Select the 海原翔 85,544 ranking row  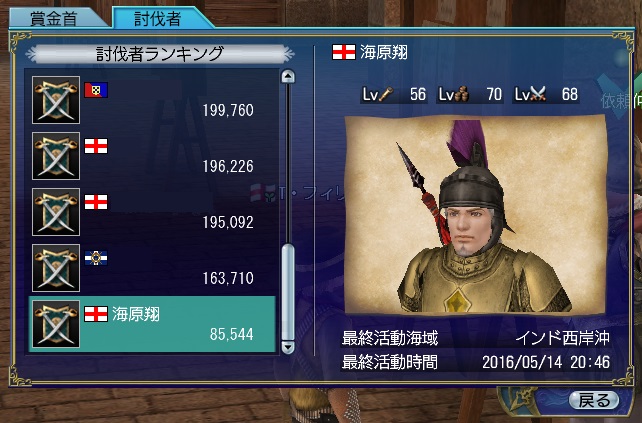tap(152, 324)
